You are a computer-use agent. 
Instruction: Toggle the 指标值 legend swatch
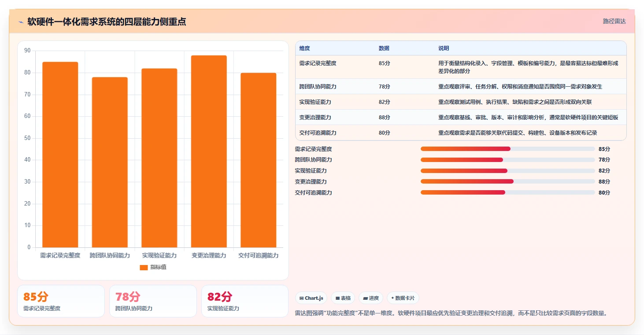144,267
